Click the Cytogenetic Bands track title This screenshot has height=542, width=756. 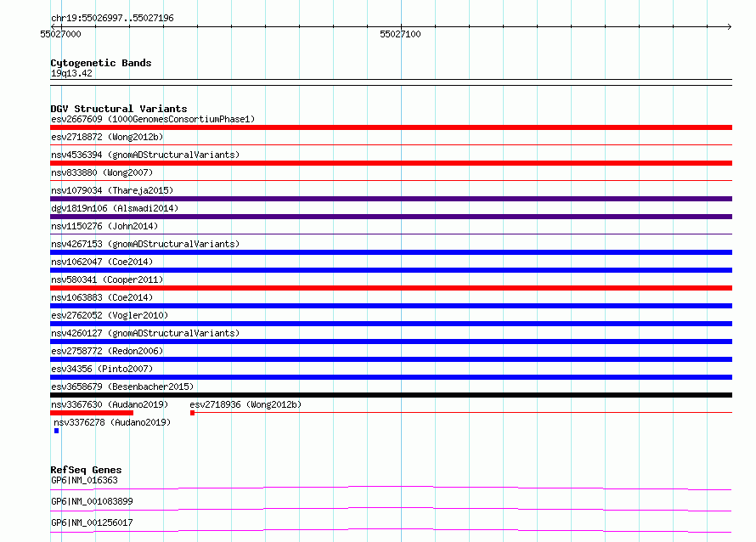[x=101, y=63]
